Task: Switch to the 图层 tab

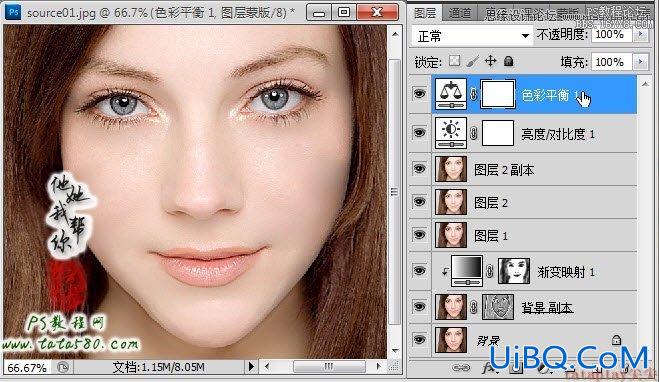Action: [x=425, y=13]
